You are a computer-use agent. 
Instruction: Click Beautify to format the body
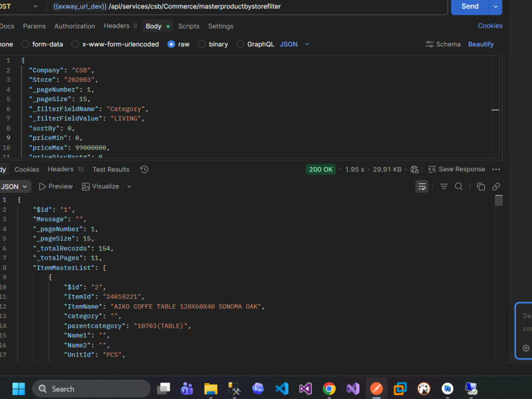tap(481, 44)
